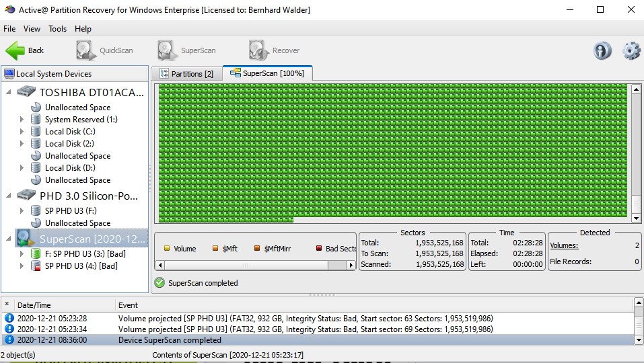644x363 pixels.
Task: Click the $Mft legend color swatch
Action: (x=215, y=248)
